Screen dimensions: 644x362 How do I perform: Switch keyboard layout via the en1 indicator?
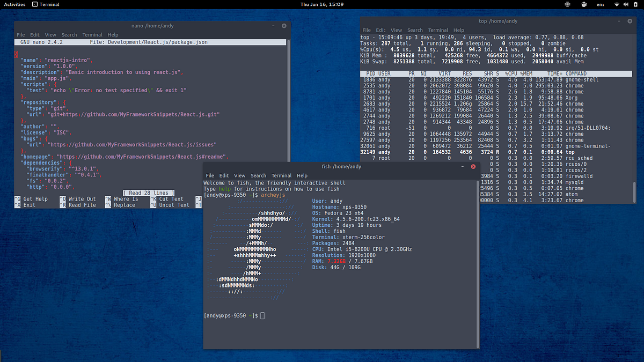[600, 4]
